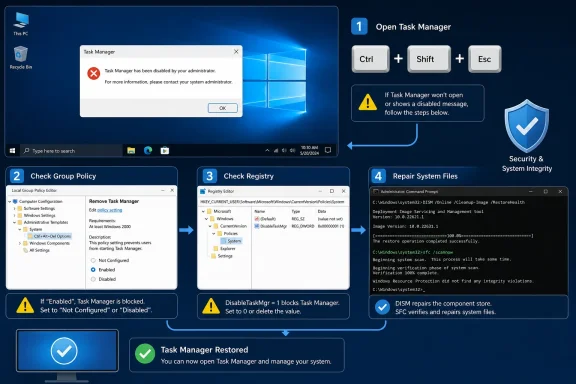This screenshot has width=576, height=384.
Task: Click the red error icon in Task Manager dialog
Action: [x=94, y=73]
